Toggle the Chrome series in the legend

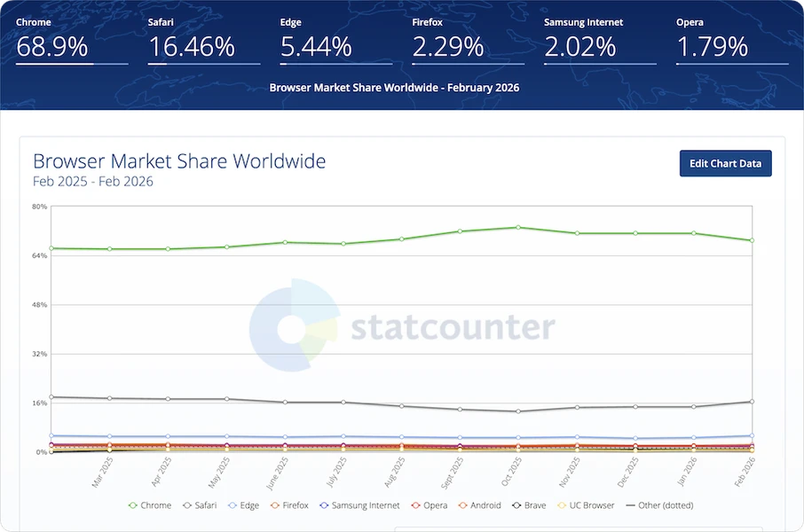click(150, 505)
